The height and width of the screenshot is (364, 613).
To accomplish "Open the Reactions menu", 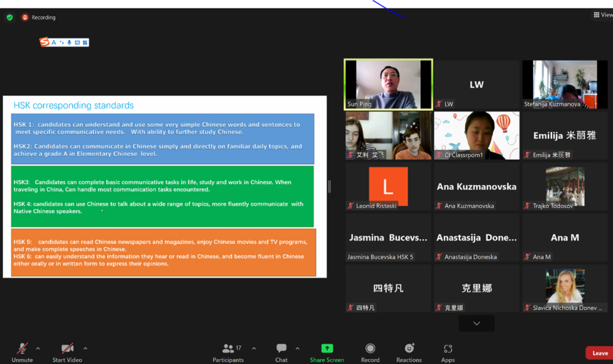I will 409,348.
